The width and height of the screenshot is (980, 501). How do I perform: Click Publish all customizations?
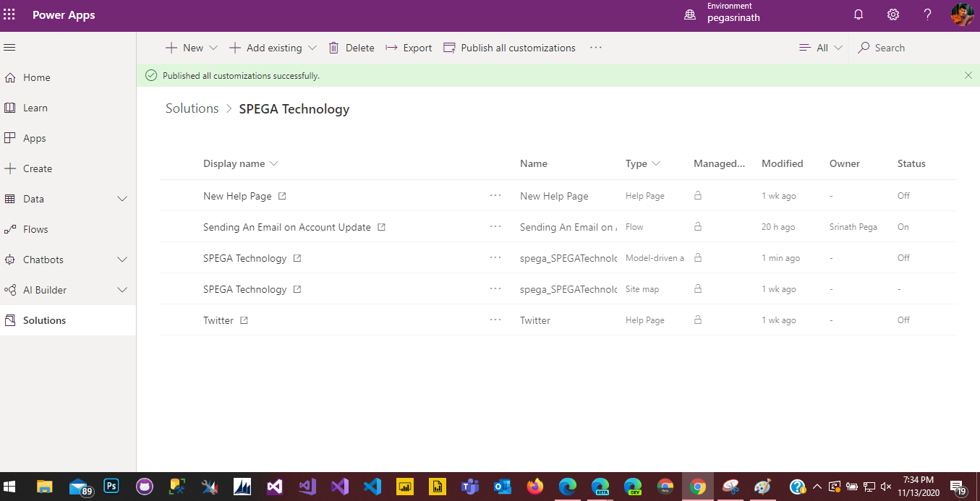coord(516,48)
